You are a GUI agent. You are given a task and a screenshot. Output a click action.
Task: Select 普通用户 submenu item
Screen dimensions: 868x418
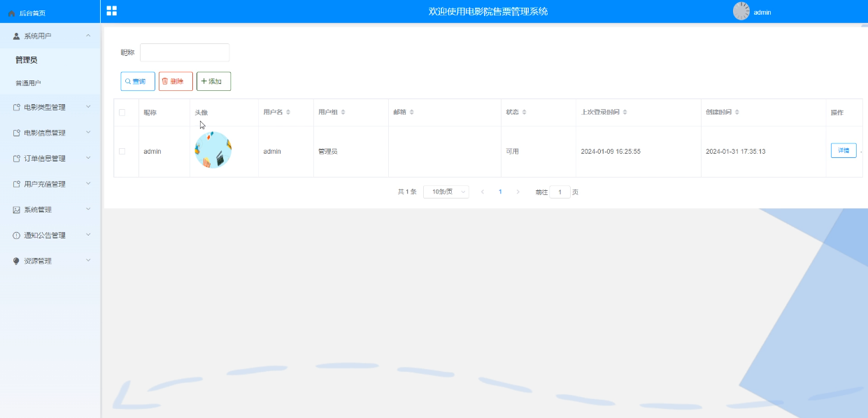pyautogui.click(x=28, y=83)
